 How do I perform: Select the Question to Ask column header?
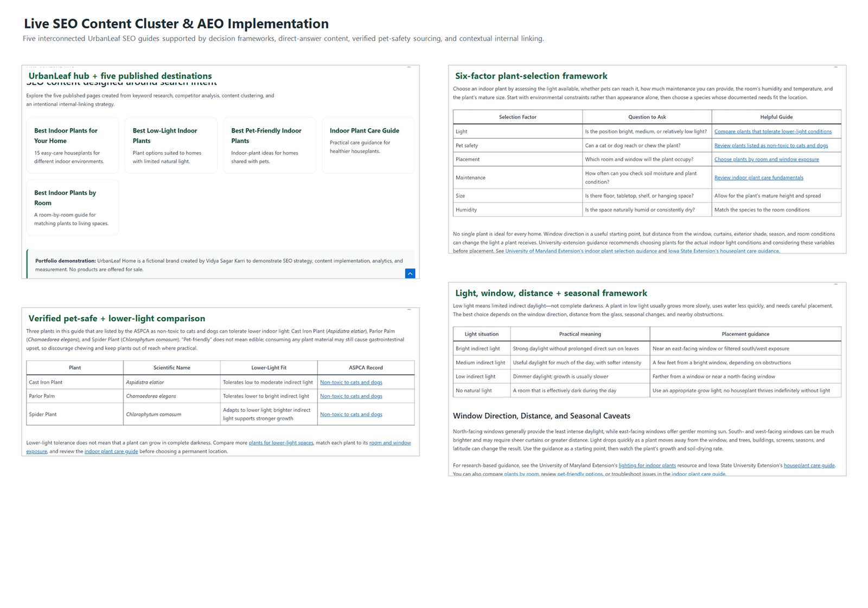click(x=647, y=117)
